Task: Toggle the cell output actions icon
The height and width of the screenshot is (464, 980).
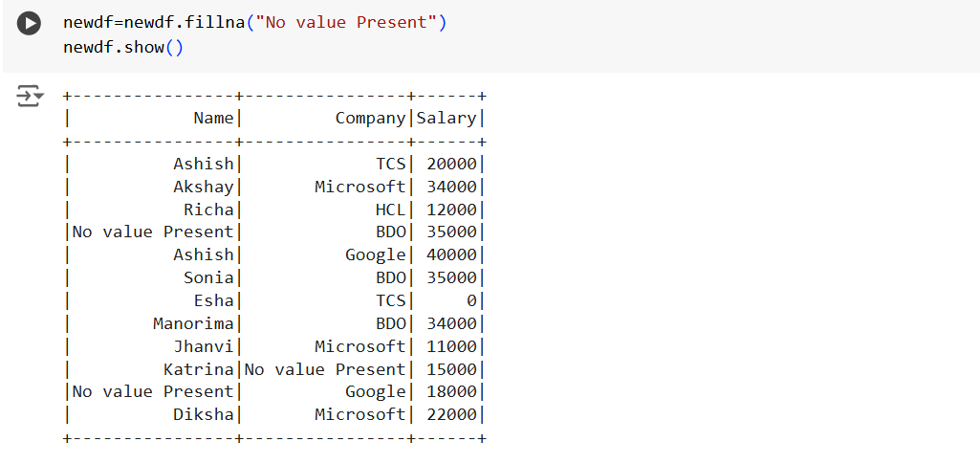Action: click(30, 96)
